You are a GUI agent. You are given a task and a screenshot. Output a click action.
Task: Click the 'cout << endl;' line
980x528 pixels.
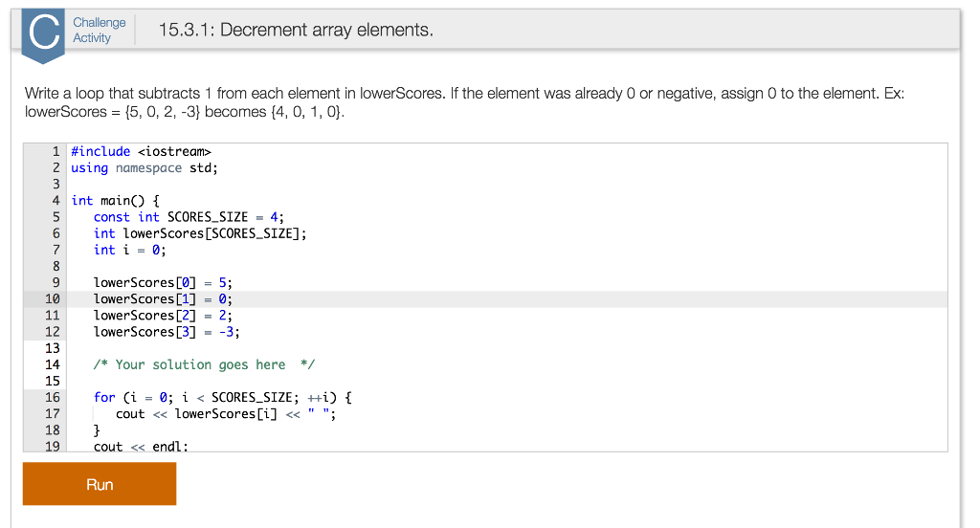pyautogui.click(x=141, y=446)
